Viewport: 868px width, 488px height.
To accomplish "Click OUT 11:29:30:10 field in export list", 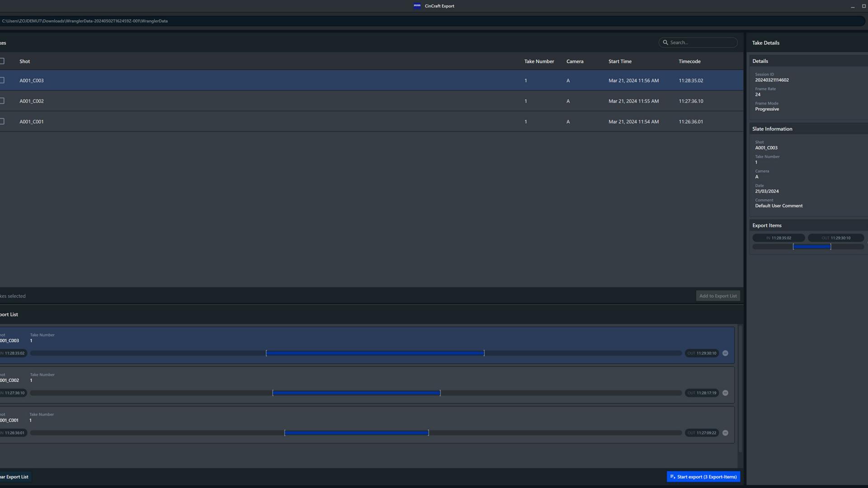I will click(702, 353).
